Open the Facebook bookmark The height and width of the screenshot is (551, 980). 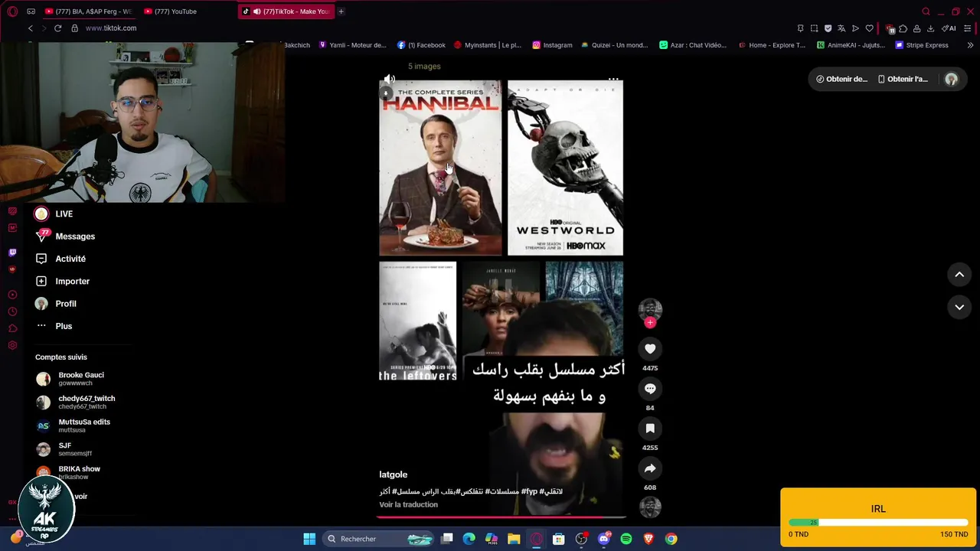[x=421, y=45]
